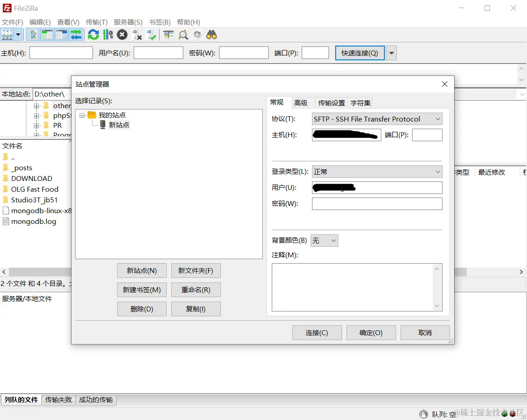The image size is (527, 420).
Task: Select 列队的文件 queue tab
Action: coord(21,400)
